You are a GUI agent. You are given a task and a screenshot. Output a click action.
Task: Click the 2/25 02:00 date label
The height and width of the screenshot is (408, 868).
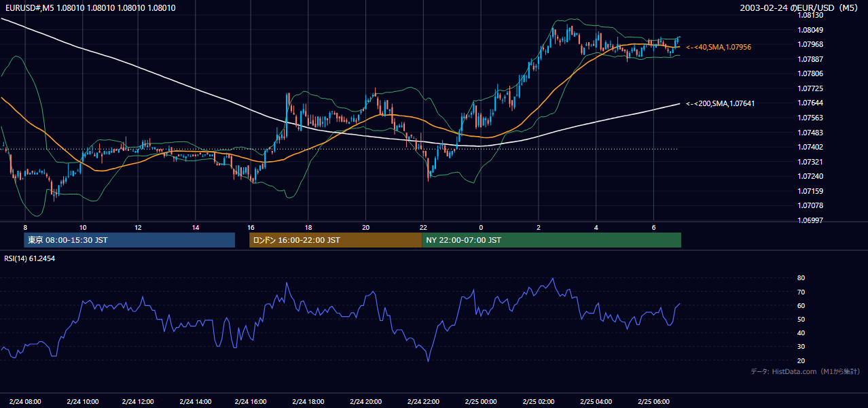coord(538,401)
